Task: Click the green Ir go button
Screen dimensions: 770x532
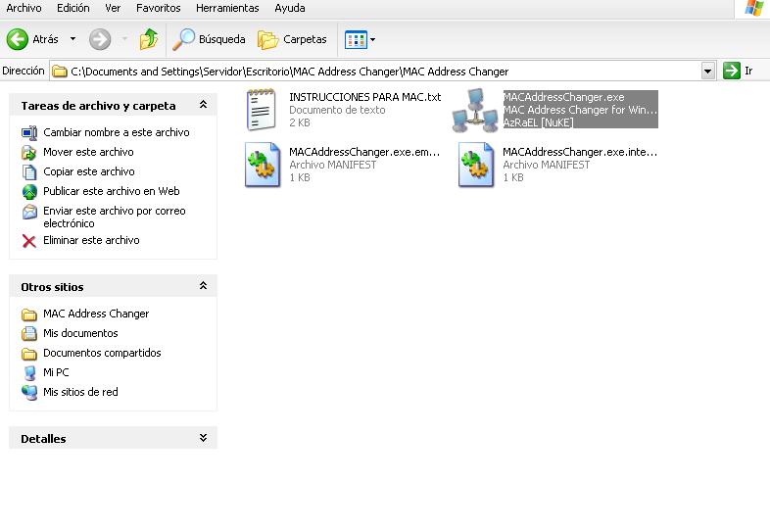Action: (x=738, y=71)
